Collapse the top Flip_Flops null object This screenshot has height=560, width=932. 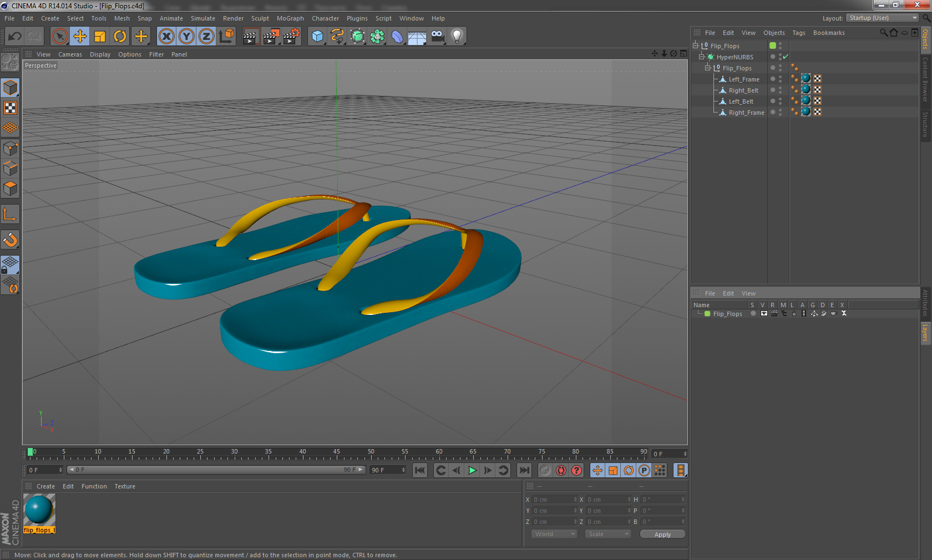point(695,45)
